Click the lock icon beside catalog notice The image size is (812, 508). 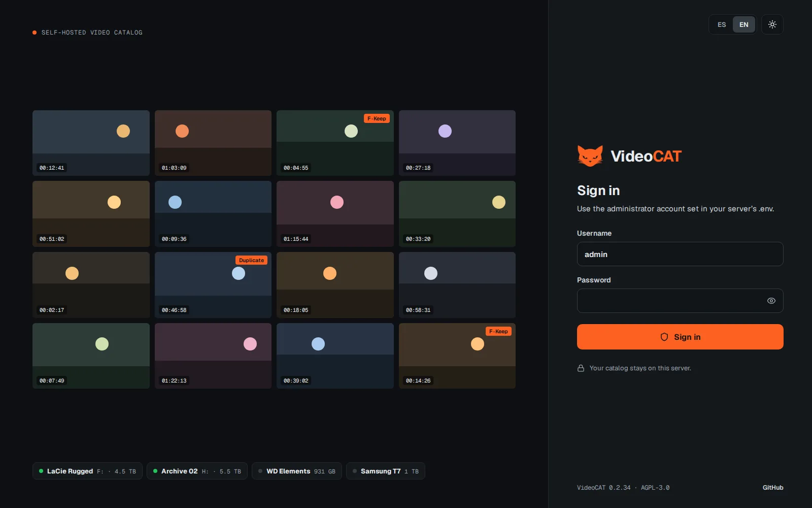coord(581,368)
